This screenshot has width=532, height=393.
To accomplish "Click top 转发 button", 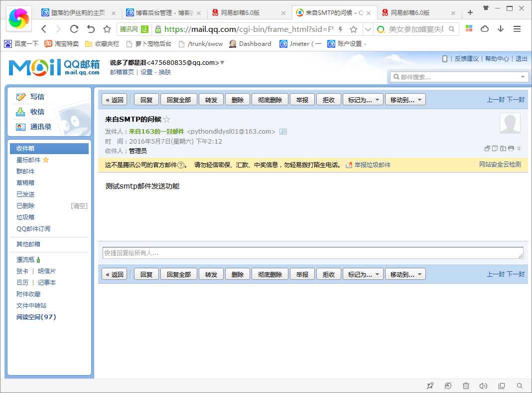I will click(211, 100).
